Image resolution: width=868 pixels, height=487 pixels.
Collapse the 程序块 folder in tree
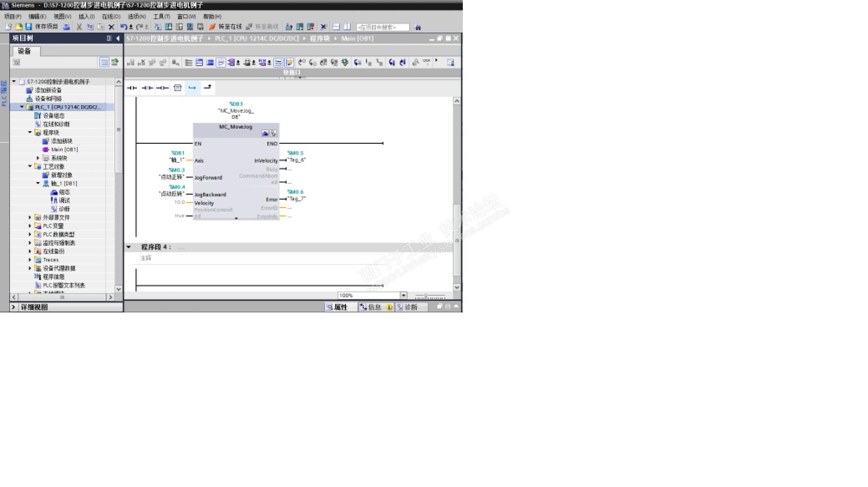pyautogui.click(x=30, y=132)
